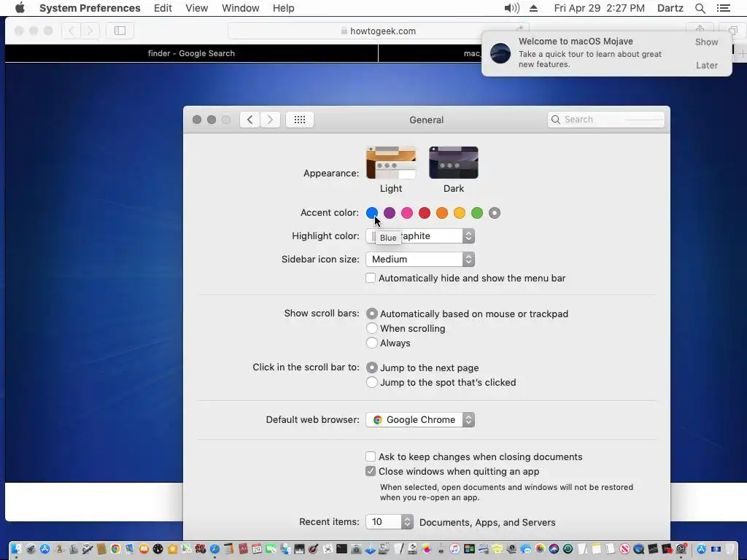747x560 pixels.
Task: Open Books app in the dock
Action: (x=144, y=549)
